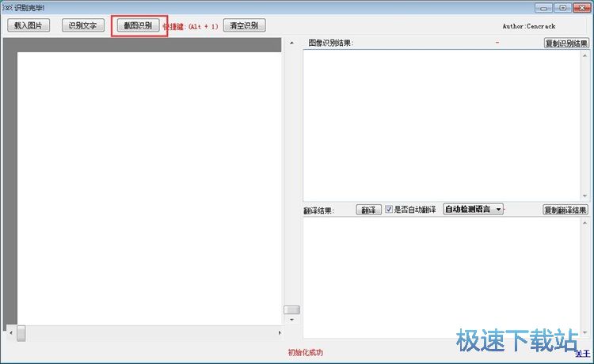Click the 初始化成功 status text
This screenshot has width=594, height=364.
pos(306,353)
